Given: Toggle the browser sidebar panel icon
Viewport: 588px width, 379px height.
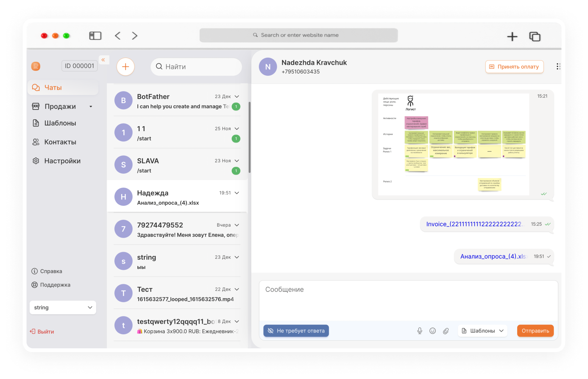Looking at the screenshot, I should point(95,36).
